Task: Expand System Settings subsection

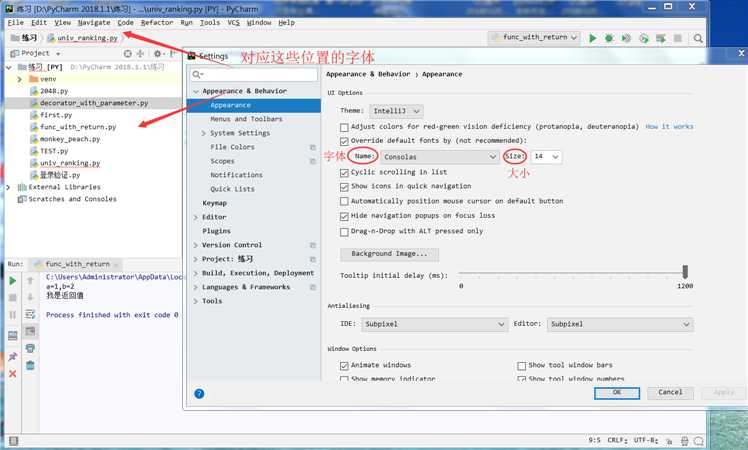Action: (x=204, y=134)
